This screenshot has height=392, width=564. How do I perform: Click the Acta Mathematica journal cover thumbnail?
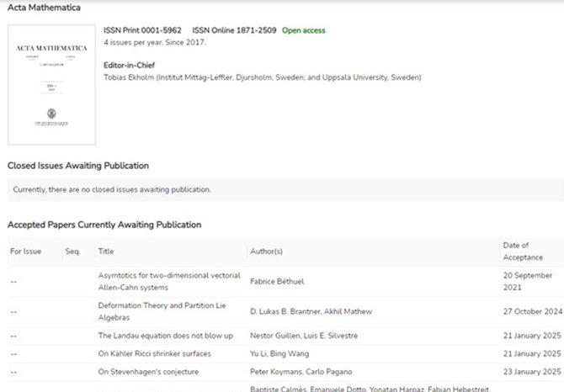pyautogui.click(x=51, y=84)
